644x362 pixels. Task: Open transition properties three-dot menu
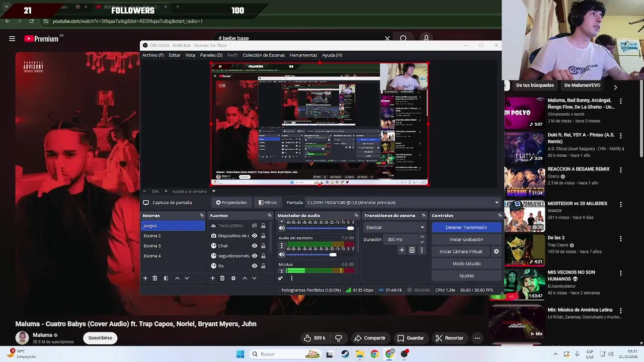(422, 250)
